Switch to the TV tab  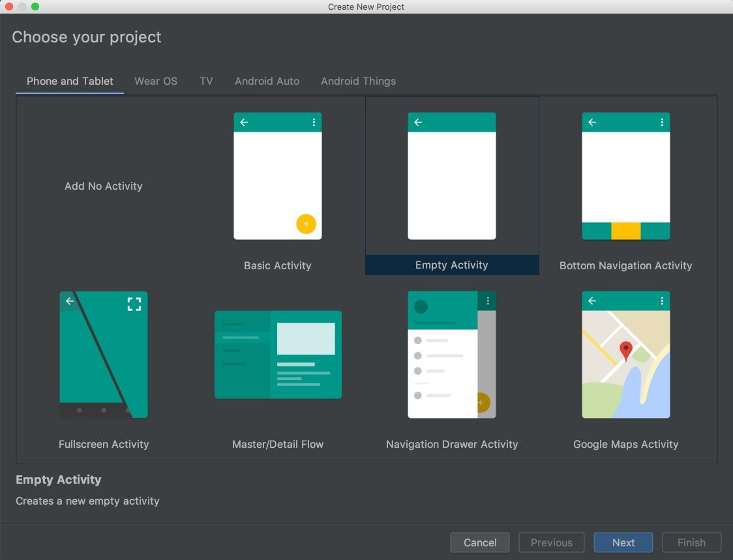tap(206, 81)
